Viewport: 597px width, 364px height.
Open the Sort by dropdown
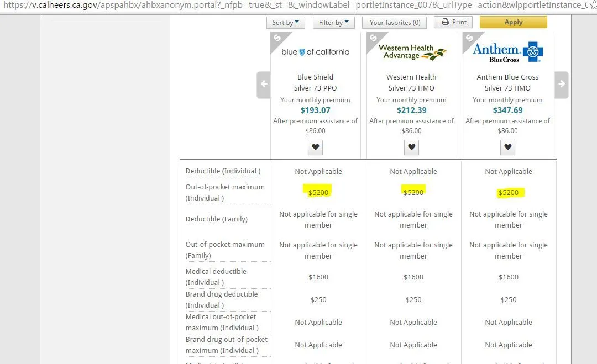[285, 23]
